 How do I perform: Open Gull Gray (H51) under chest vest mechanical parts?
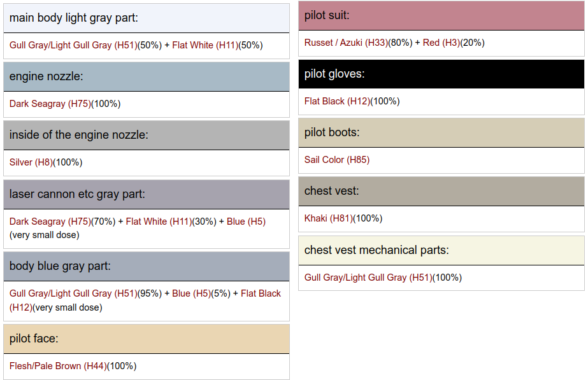(x=368, y=278)
